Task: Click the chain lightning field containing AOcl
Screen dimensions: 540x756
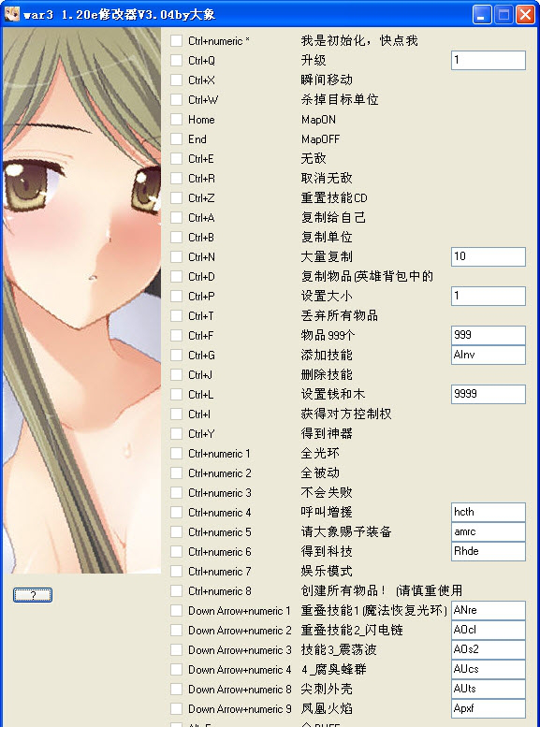Action: tap(489, 631)
